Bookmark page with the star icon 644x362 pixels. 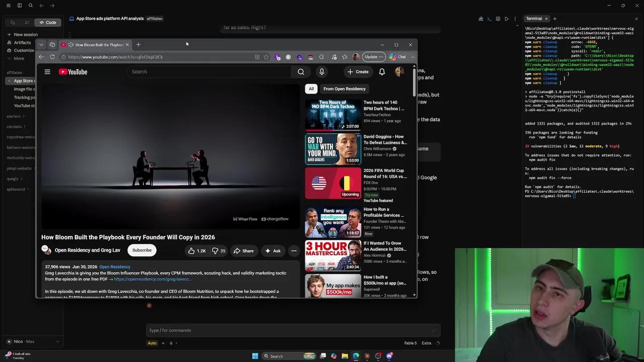(x=266, y=57)
